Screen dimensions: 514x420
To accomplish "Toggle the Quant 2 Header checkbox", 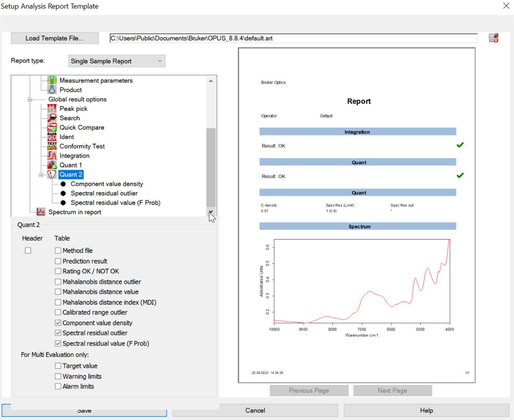I will [x=28, y=250].
